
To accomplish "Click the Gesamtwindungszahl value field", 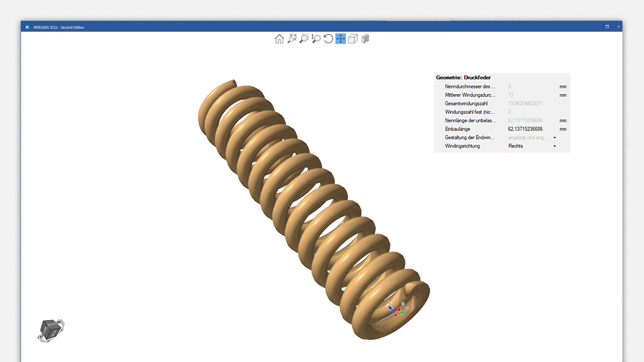I will pos(525,103).
